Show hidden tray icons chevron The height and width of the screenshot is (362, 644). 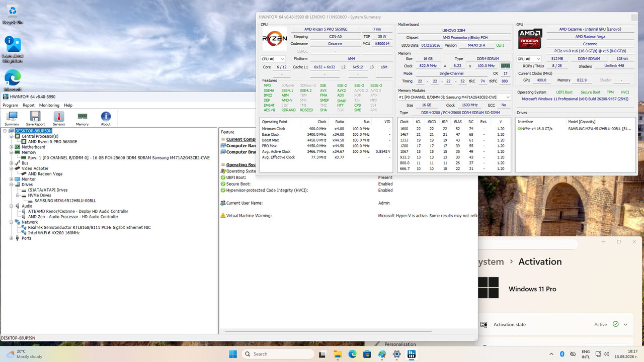coord(551,354)
